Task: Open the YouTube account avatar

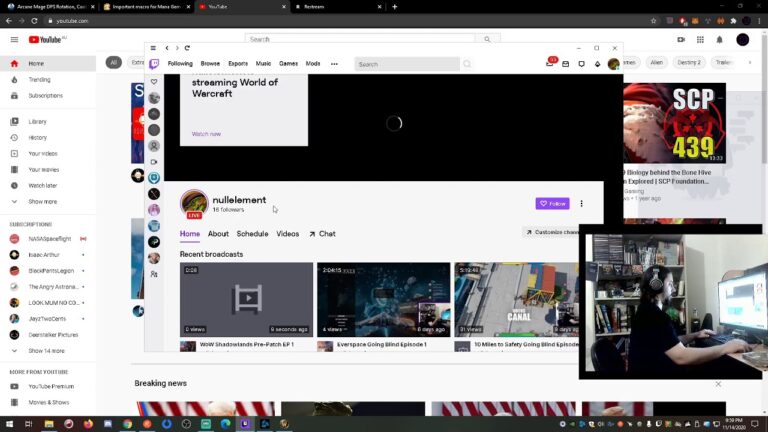Action: click(x=743, y=40)
